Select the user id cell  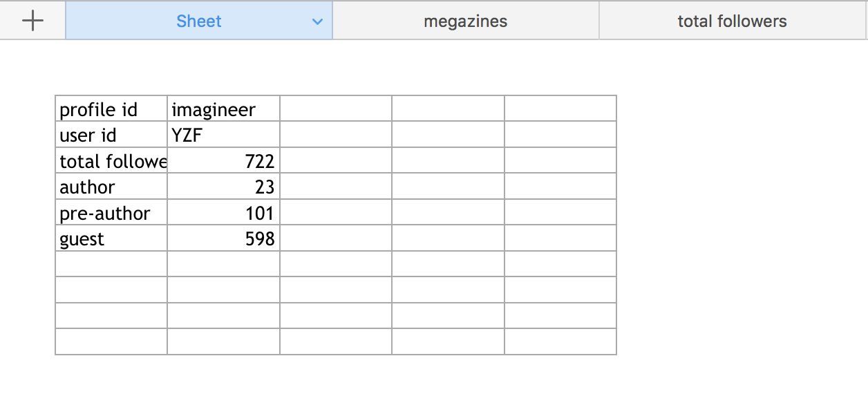click(111, 134)
